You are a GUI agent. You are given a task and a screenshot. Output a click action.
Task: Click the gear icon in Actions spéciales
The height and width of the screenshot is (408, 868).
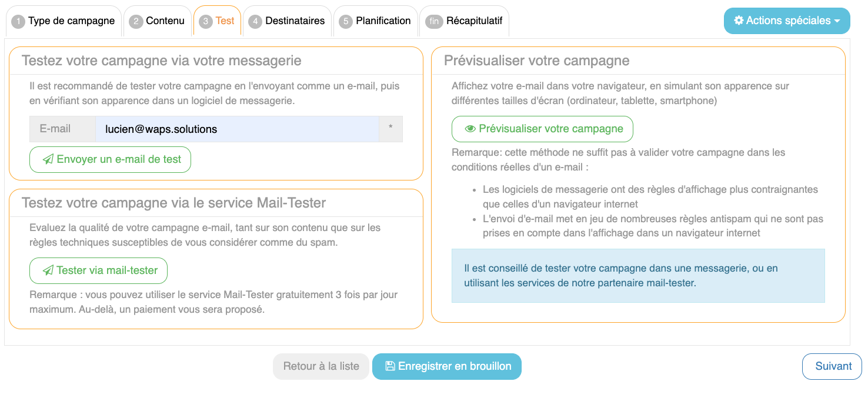coord(739,21)
